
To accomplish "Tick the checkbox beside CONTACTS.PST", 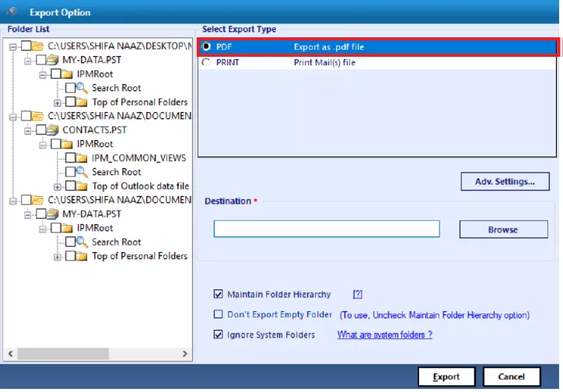I will (41, 130).
